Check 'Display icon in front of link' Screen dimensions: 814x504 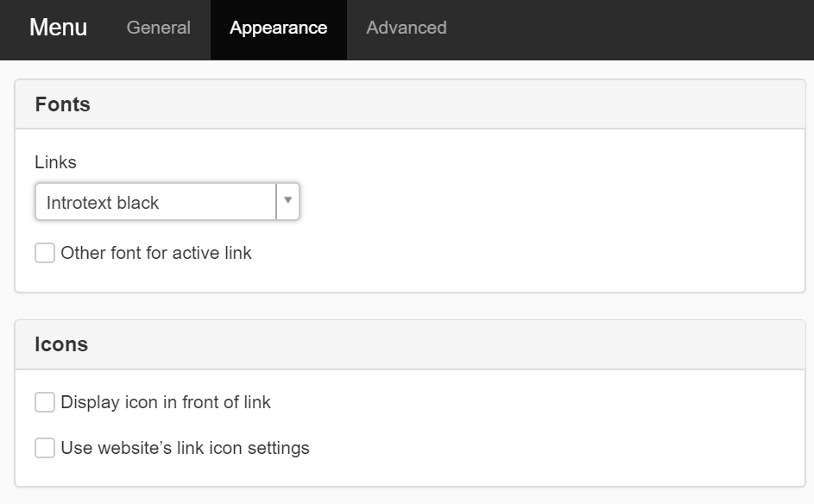pos(45,402)
